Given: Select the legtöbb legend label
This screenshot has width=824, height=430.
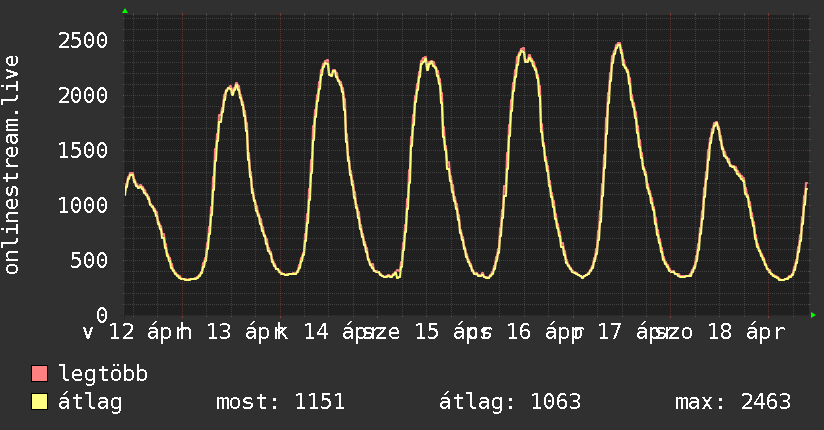Looking at the screenshot, I should pos(104,375).
